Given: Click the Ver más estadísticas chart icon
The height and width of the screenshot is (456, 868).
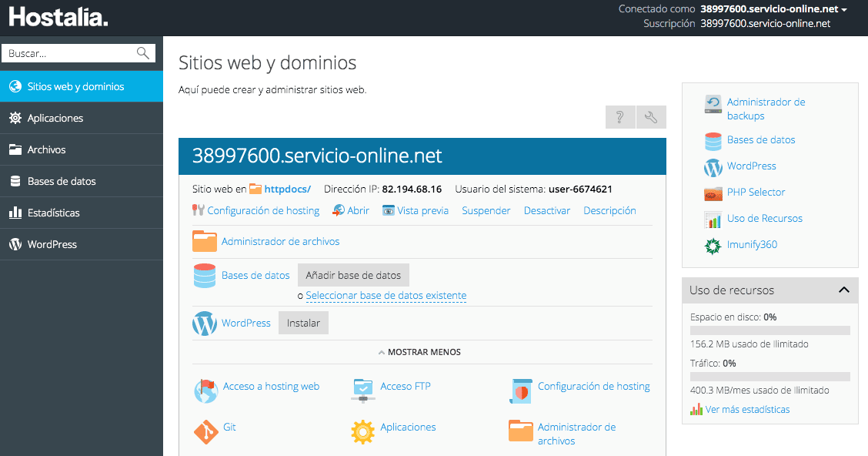Looking at the screenshot, I should (696, 410).
